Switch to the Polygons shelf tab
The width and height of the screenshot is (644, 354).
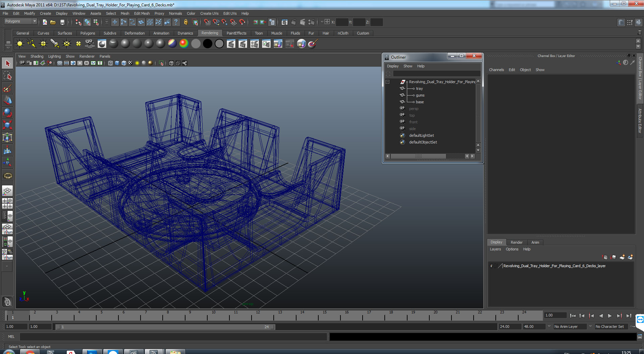88,33
